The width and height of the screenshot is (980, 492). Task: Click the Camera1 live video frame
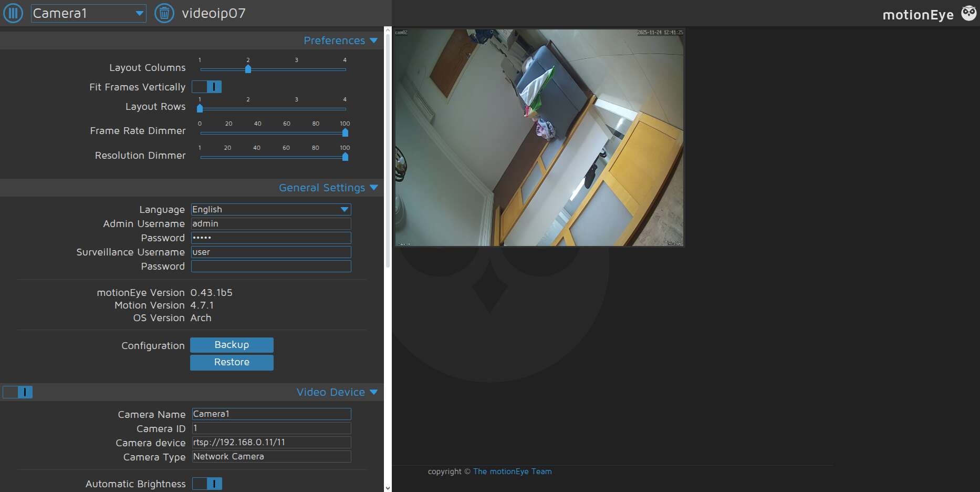click(x=539, y=137)
